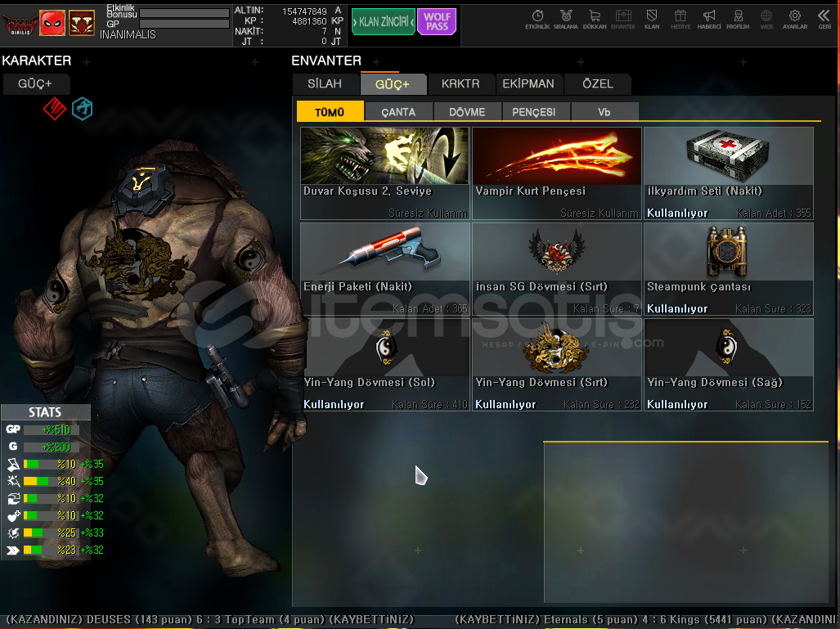Switch to the EKİPMAN tab
840x629 pixels.
coord(528,84)
